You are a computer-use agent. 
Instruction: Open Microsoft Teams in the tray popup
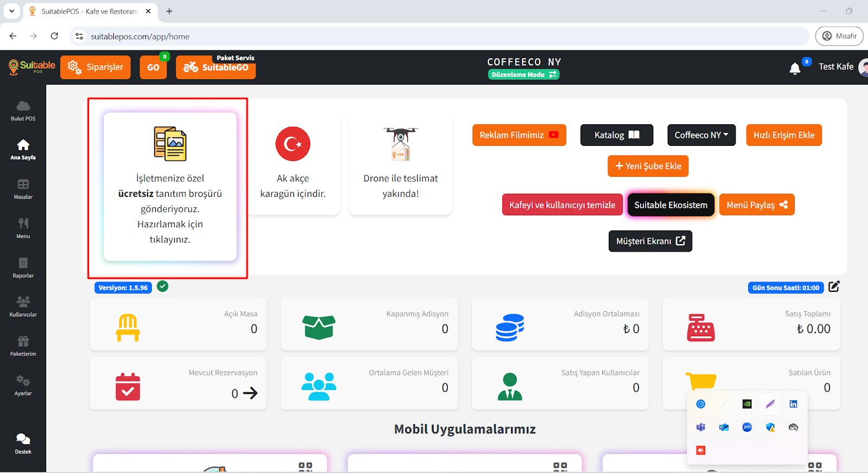(x=701, y=427)
